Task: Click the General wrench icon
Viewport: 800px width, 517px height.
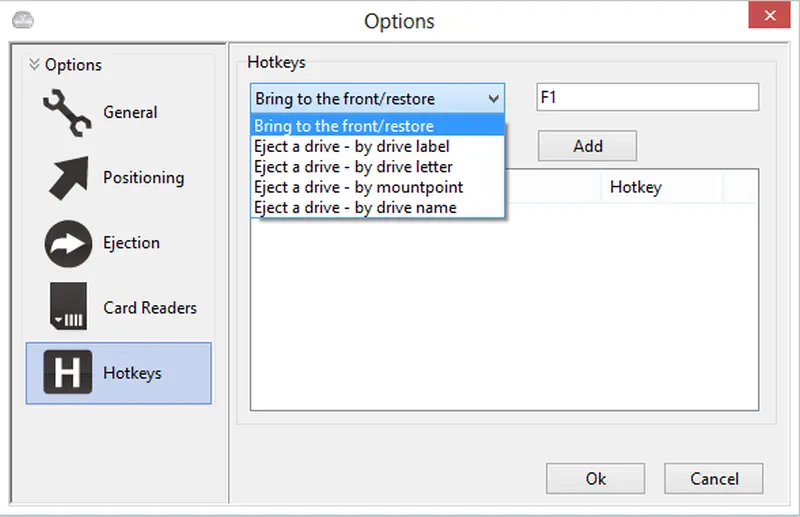Action: pos(68,113)
